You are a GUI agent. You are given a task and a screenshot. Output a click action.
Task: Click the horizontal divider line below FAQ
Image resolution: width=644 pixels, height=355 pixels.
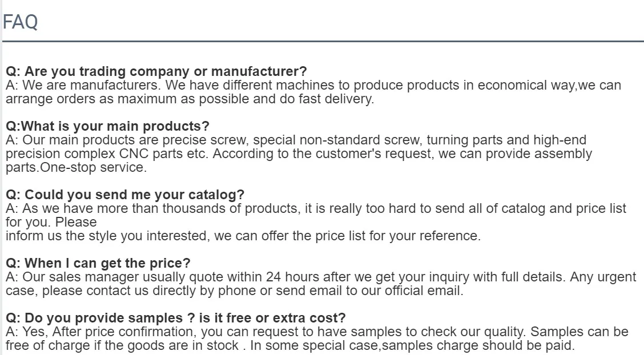click(323, 41)
